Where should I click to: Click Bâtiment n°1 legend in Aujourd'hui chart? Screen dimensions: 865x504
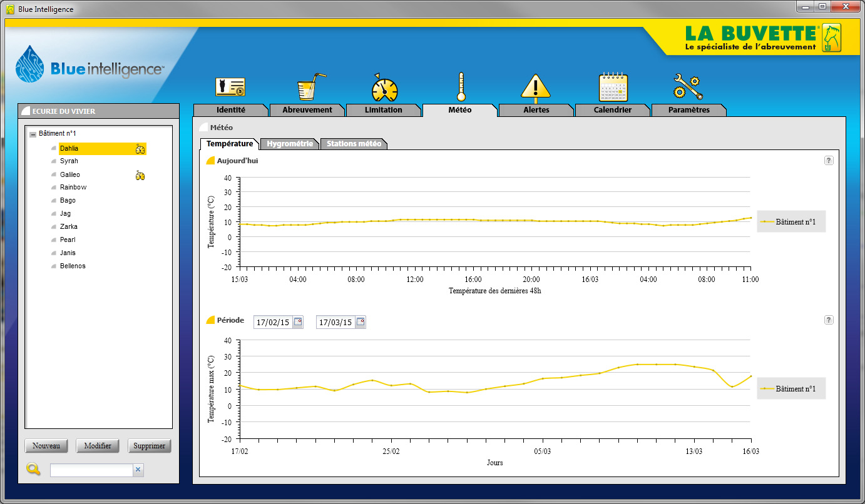pyautogui.click(x=791, y=221)
